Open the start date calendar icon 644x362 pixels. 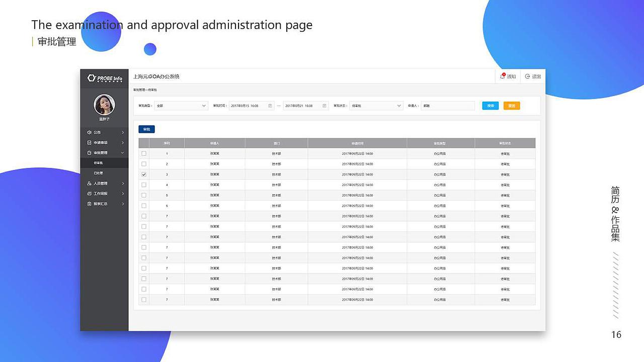click(270, 106)
